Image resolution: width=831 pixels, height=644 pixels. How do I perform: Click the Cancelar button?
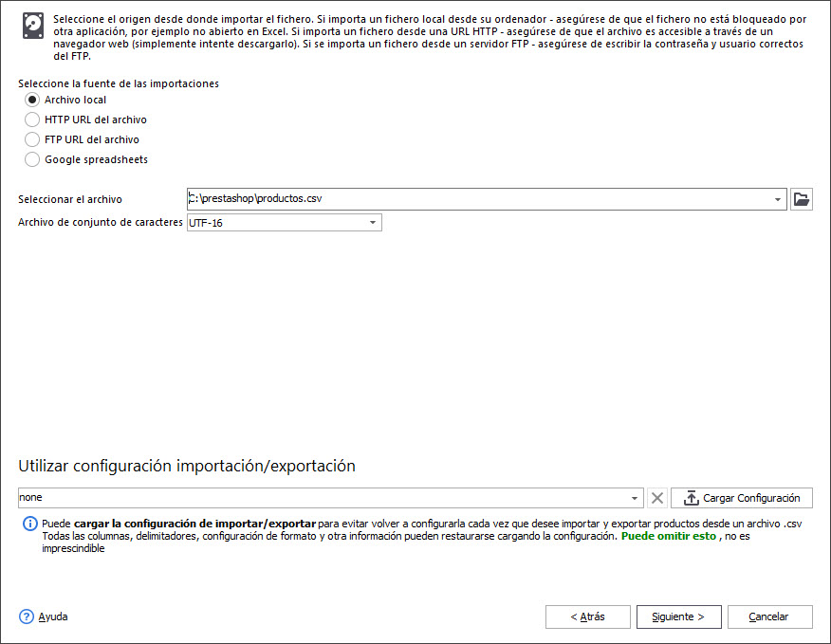click(769, 616)
